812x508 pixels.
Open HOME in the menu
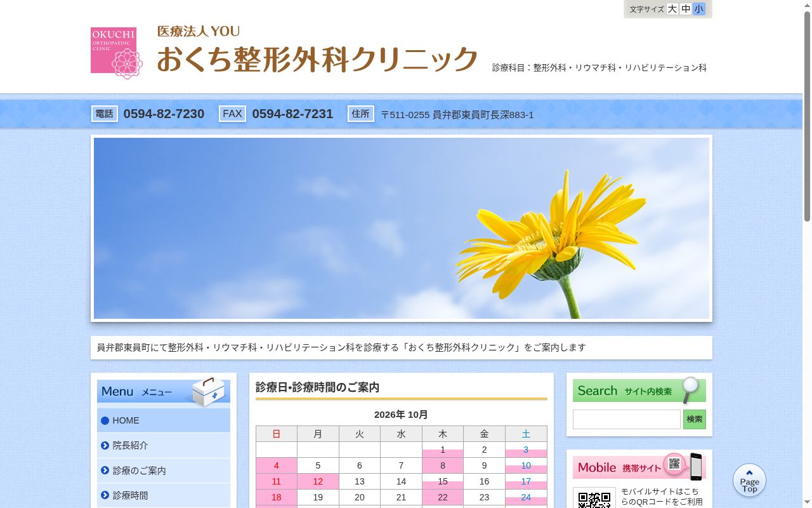click(164, 420)
